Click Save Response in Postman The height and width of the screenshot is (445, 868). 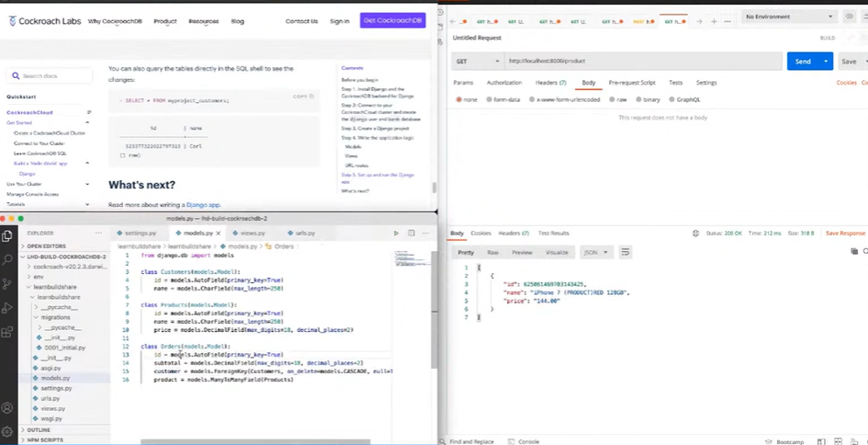845,234
